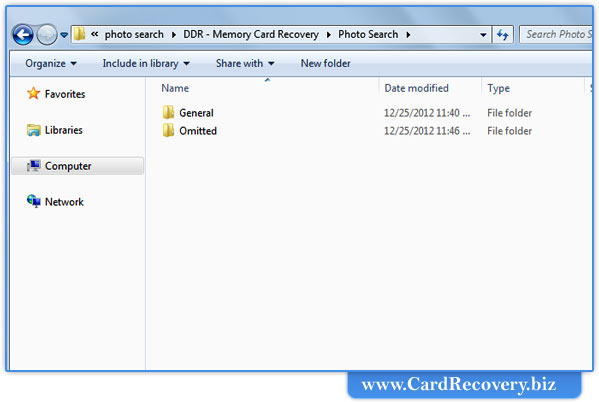Select Computer in navigation pane
Image resolution: width=599 pixels, height=402 pixels.
(68, 166)
